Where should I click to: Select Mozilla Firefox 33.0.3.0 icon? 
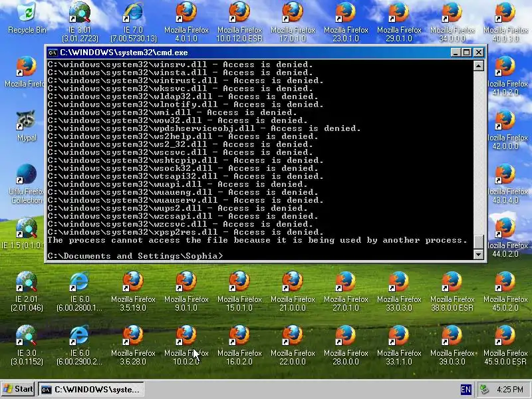click(x=399, y=291)
